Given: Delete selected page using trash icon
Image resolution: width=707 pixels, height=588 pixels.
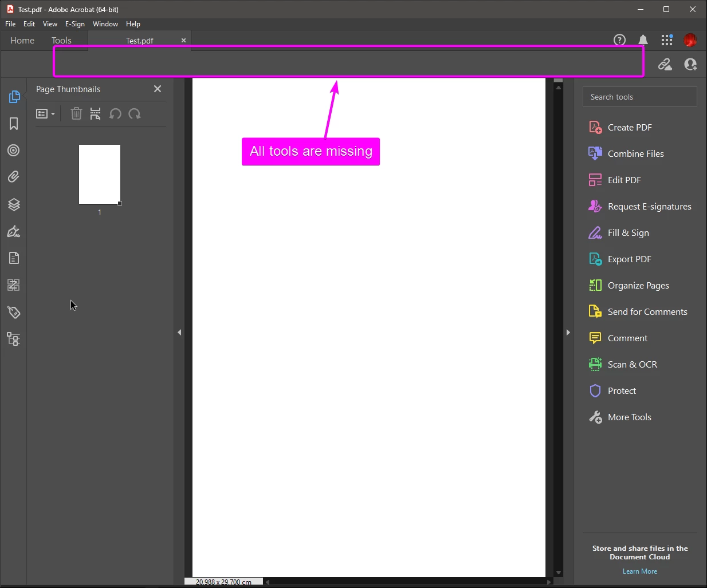Looking at the screenshot, I should [76, 113].
